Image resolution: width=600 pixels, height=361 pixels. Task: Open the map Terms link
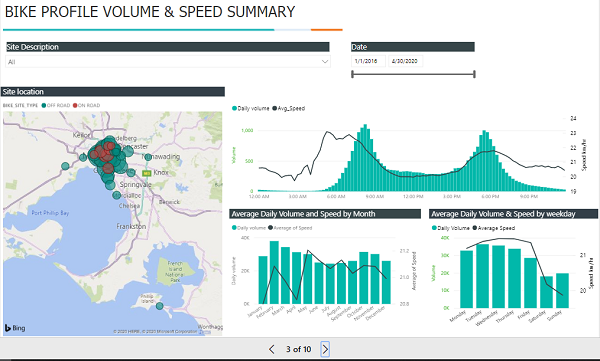pos(205,332)
